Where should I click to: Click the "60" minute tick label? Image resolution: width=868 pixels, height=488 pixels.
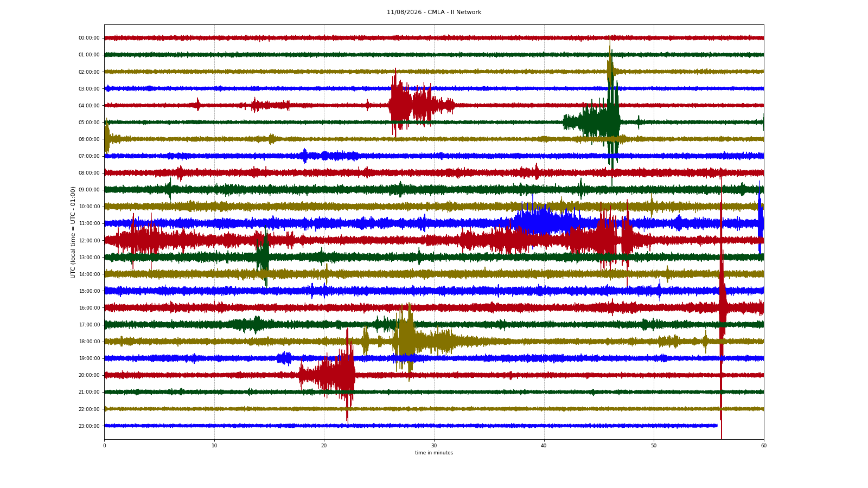764,446
